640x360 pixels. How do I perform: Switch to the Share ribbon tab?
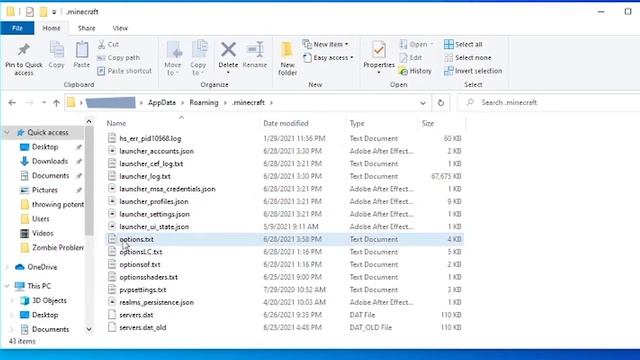click(x=87, y=28)
